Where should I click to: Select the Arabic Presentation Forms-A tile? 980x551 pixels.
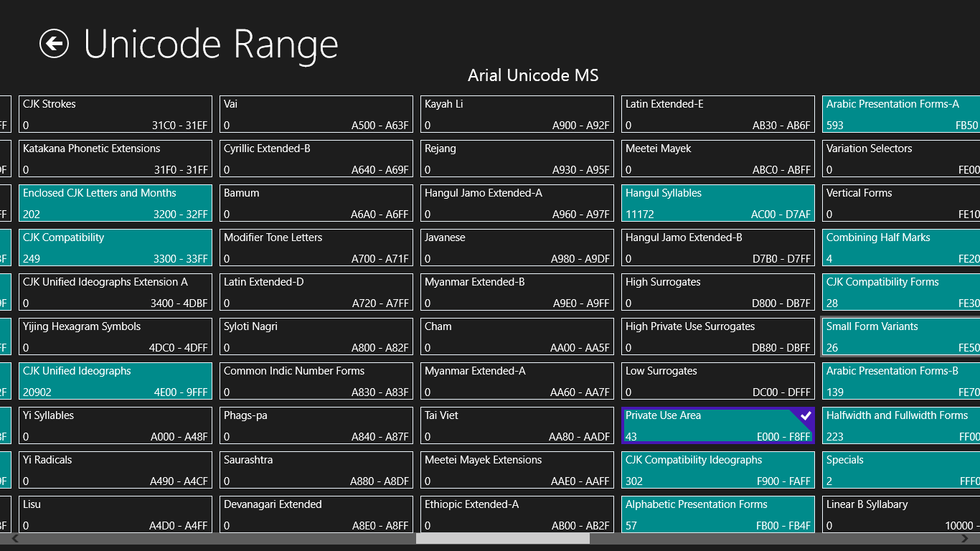[901, 114]
